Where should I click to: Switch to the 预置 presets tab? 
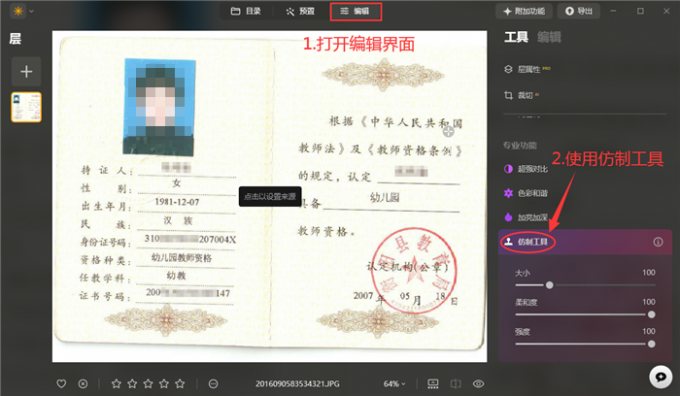(300, 11)
